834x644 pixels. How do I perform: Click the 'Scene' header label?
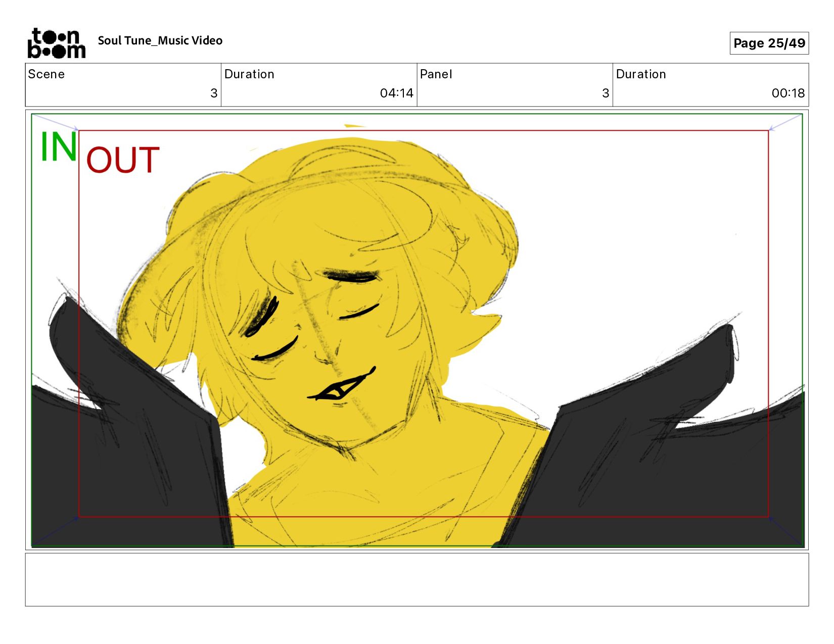coord(46,74)
